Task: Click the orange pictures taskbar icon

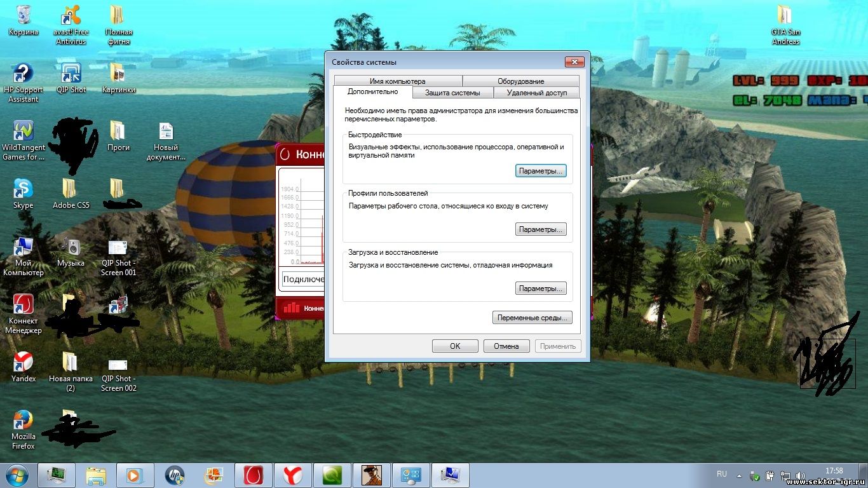Action: [x=214, y=475]
